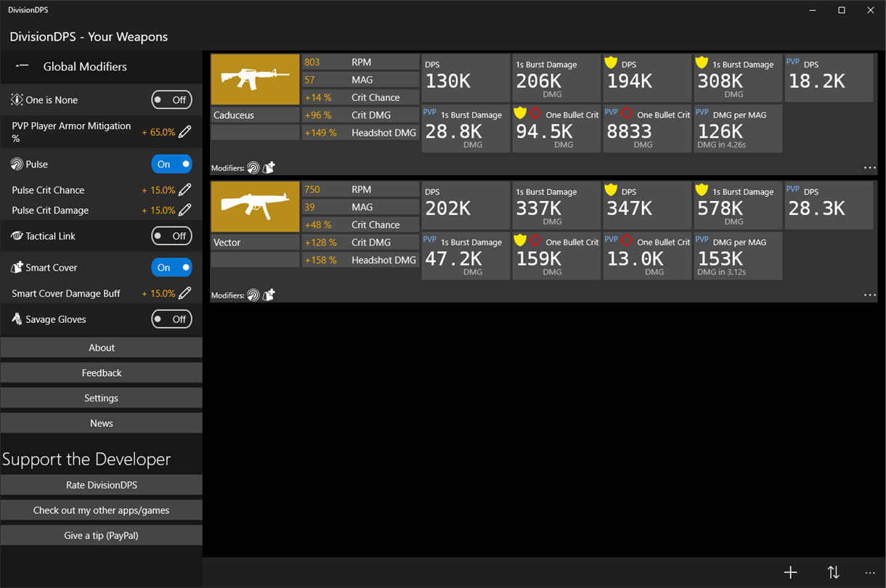Viewport: 886px width, 588px height.
Task: Select Vector 750 RPM row
Action: click(360, 189)
